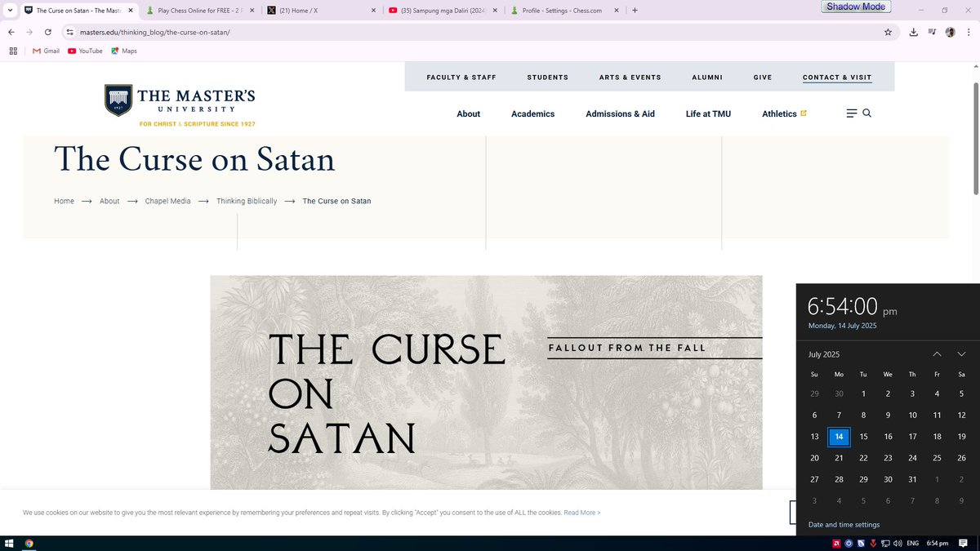Open the site menu and search icon
The image size is (980, 551).
coord(859,113)
